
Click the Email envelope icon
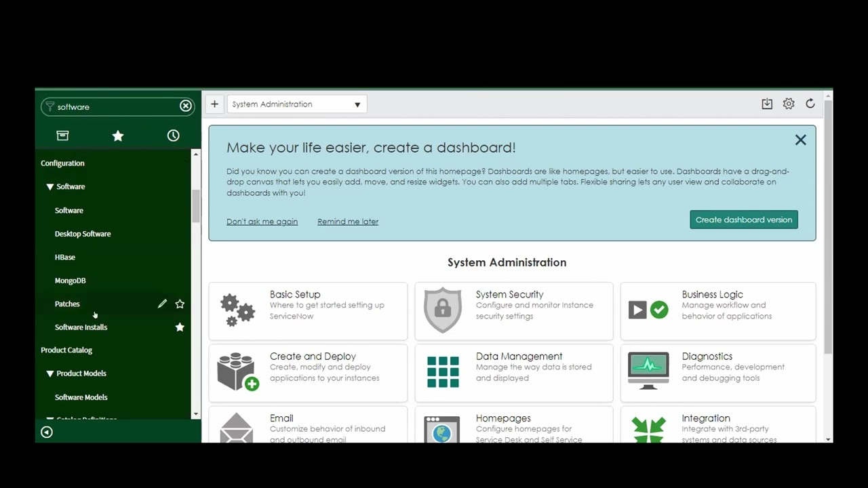pos(237,428)
